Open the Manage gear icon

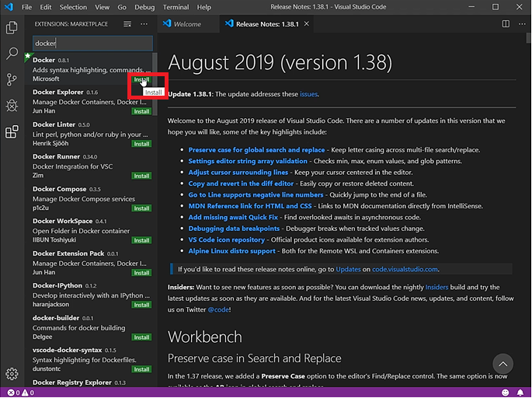(12, 374)
